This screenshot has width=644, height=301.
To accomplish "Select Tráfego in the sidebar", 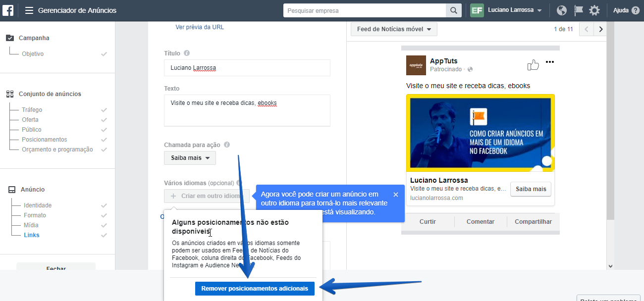I will (x=32, y=110).
